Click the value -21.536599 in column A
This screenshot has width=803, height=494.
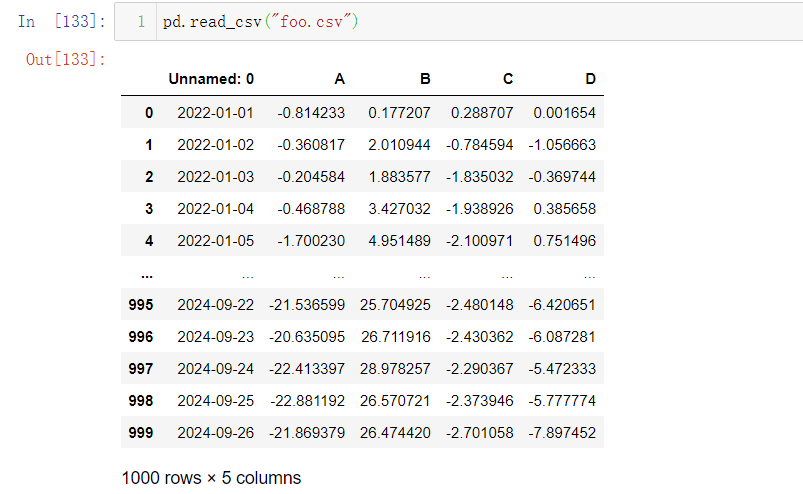tap(307, 305)
